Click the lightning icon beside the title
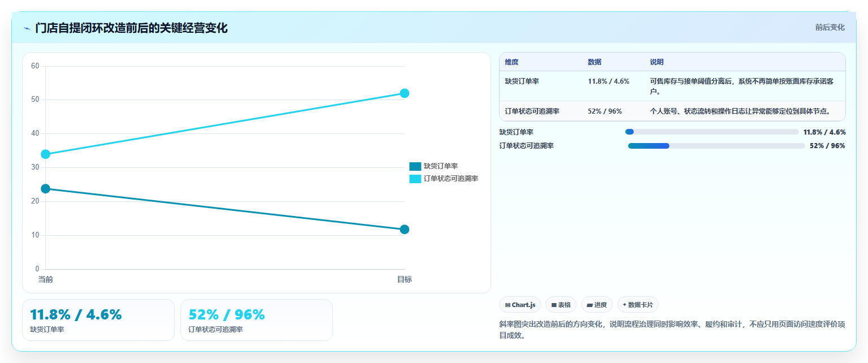 (x=27, y=28)
